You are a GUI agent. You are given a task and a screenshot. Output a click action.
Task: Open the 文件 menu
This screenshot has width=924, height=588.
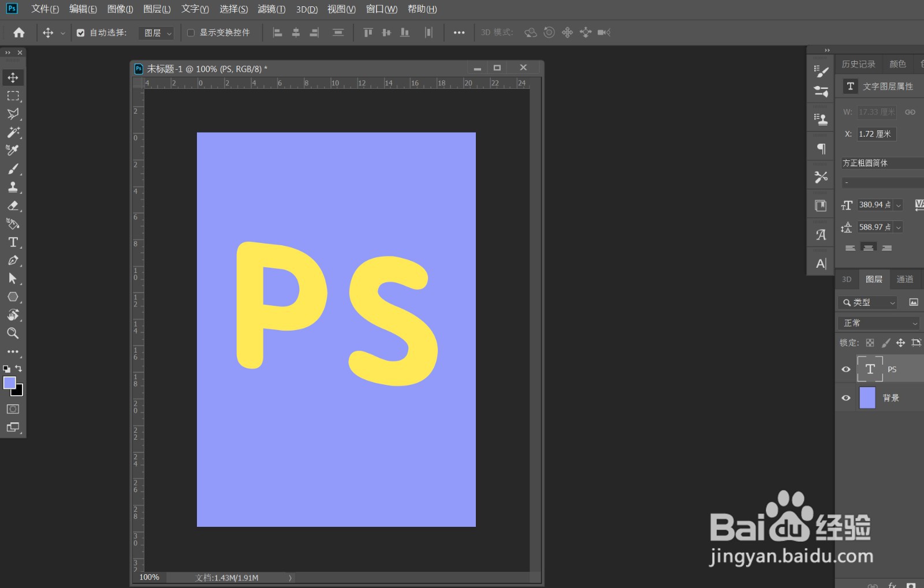tap(45, 9)
